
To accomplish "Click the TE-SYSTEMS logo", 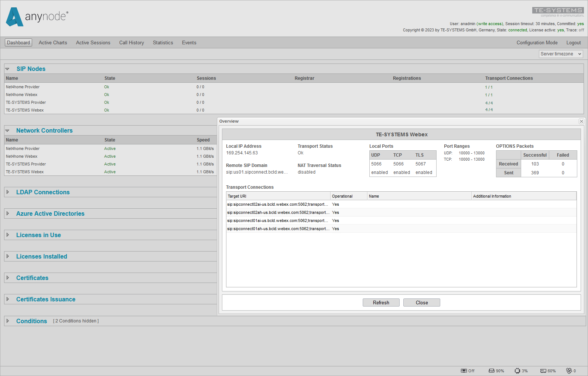I will (x=558, y=12).
